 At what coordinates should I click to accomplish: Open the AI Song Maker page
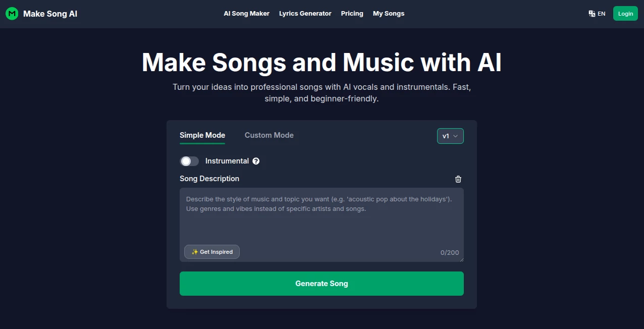click(x=246, y=14)
